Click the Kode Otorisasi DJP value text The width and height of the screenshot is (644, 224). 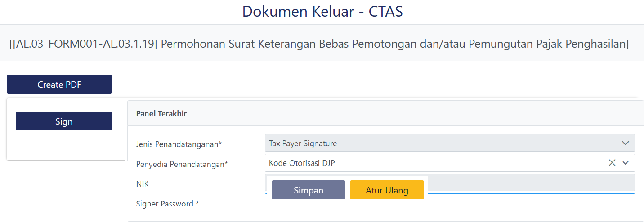click(x=302, y=163)
